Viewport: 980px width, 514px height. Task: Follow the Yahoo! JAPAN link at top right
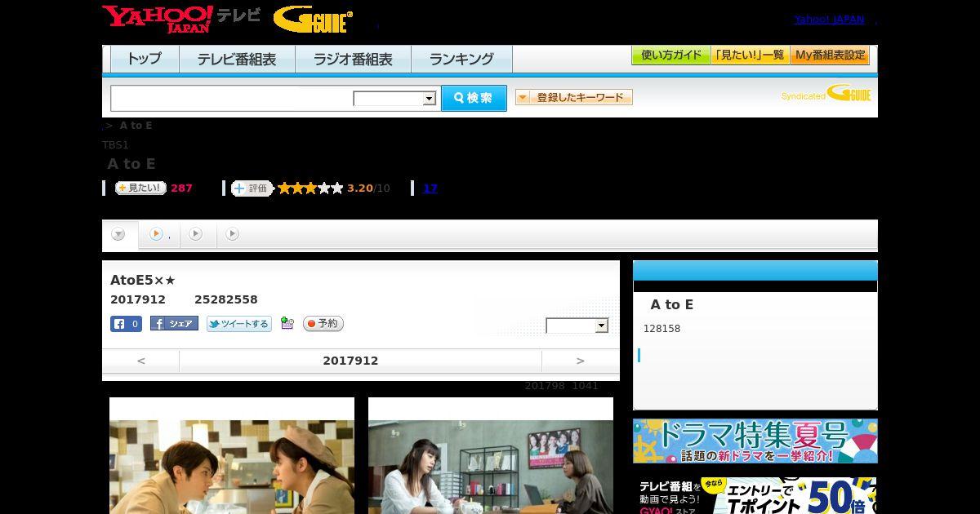(x=829, y=20)
